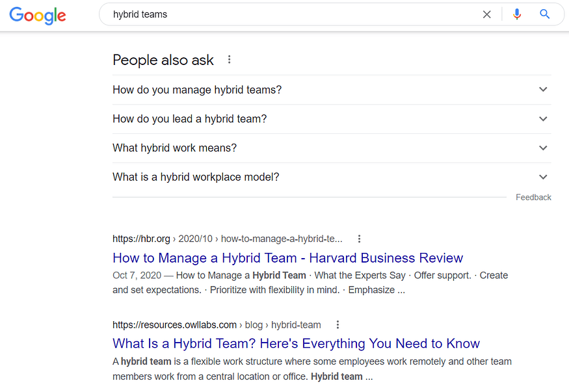Clear the search box with X icon
The height and width of the screenshot is (392, 569).
(x=486, y=14)
